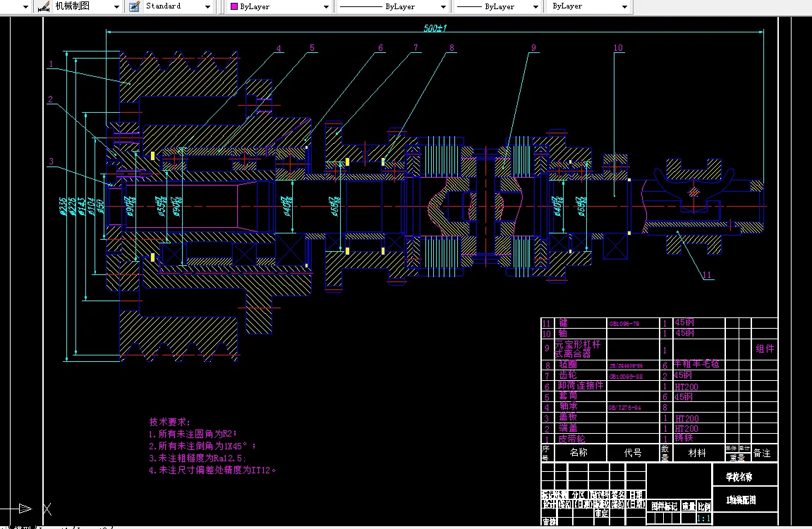Click the 学校名称 title block text
This screenshot has width=812, height=529.
pyautogui.click(x=739, y=477)
